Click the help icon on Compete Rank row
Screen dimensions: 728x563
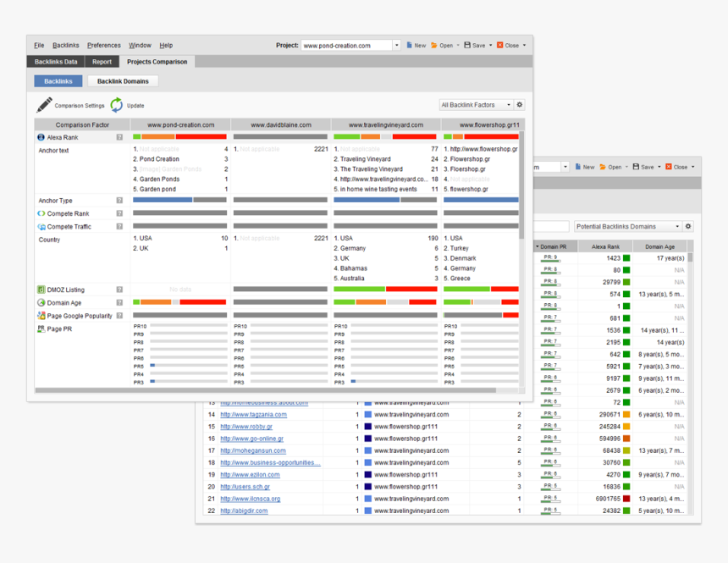click(119, 213)
